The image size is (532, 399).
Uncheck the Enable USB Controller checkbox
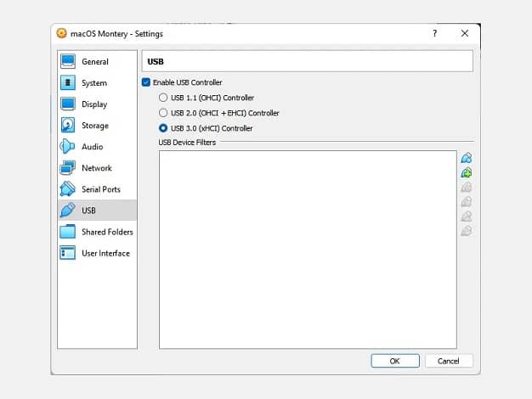(x=146, y=82)
